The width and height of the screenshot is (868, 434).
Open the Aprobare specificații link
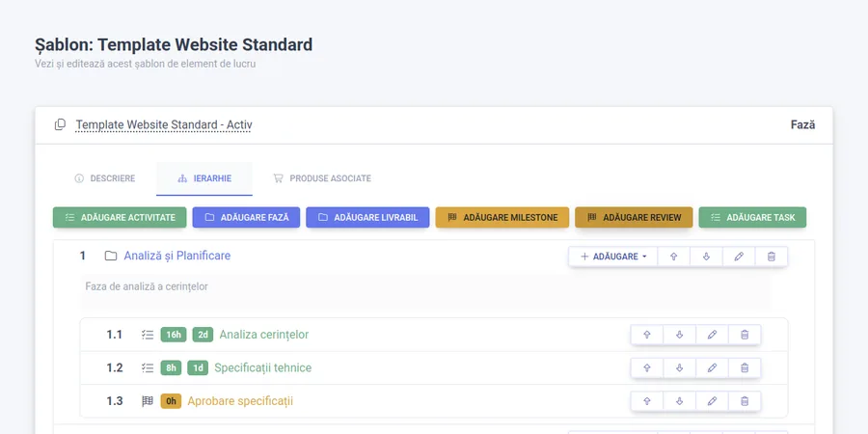click(x=240, y=401)
